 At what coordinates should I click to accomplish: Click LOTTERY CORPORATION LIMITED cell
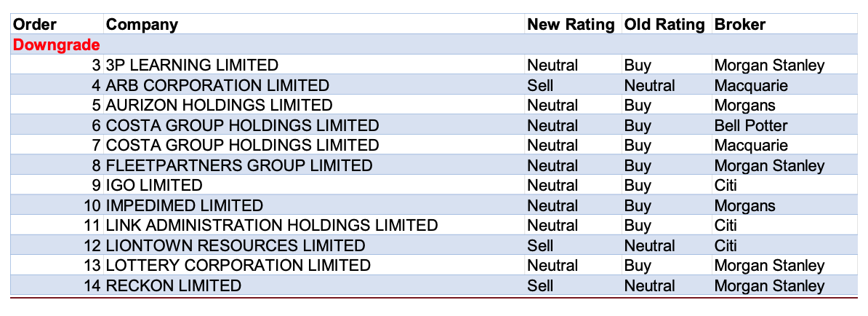238,266
